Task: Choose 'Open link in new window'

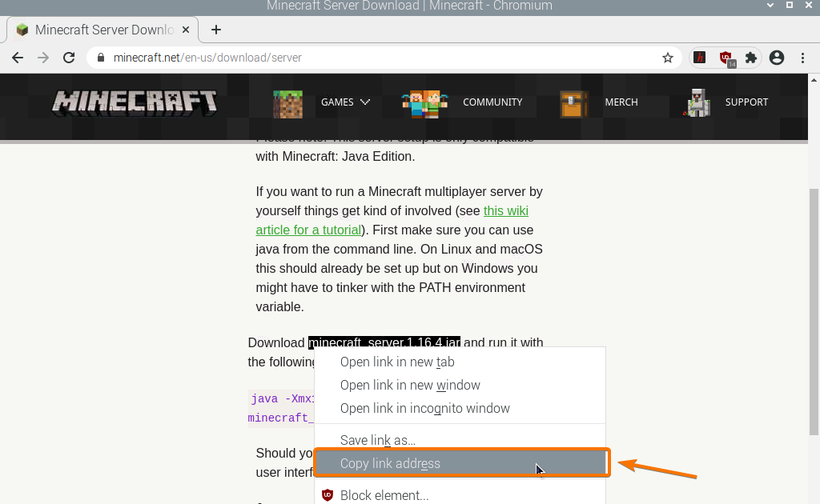Action: coord(460,385)
